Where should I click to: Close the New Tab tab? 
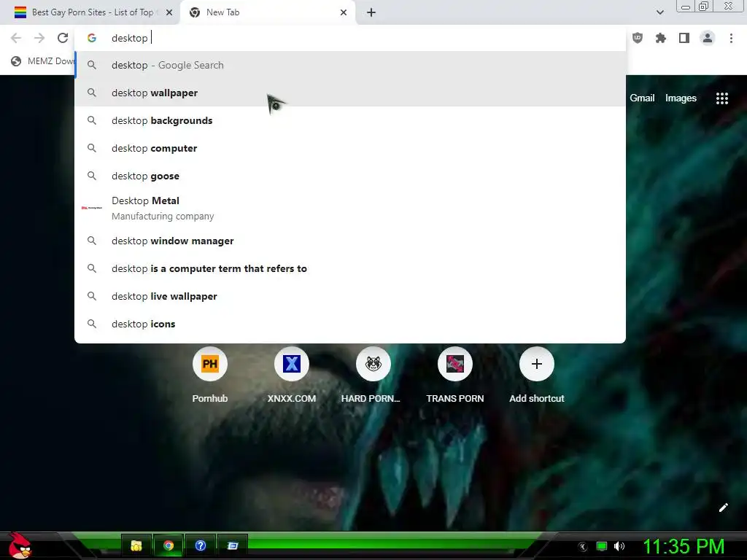click(344, 12)
